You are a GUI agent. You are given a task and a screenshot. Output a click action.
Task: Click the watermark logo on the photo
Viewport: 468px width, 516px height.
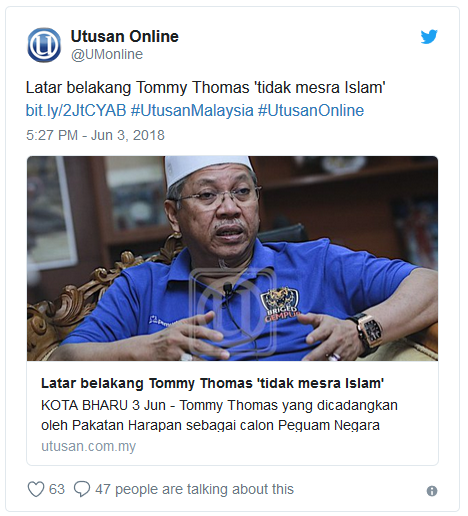232,312
